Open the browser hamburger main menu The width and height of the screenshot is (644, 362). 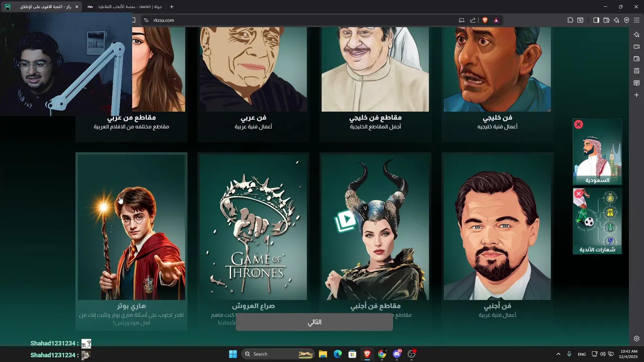pos(636,20)
